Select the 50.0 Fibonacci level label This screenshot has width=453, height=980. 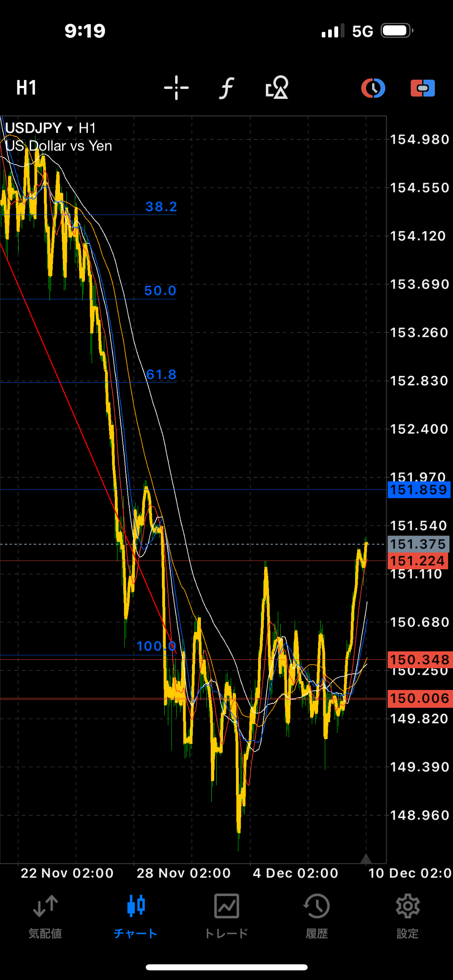(160, 290)
